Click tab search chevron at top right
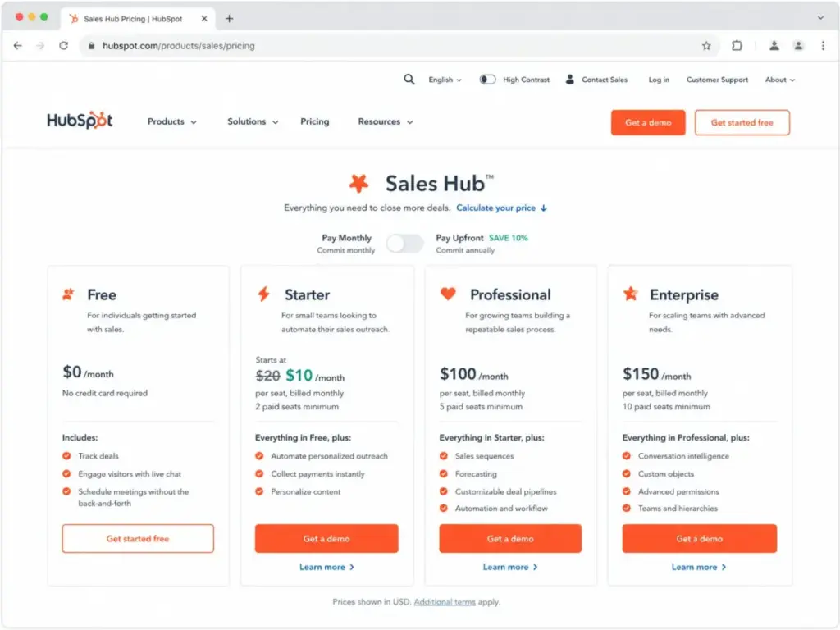 pyautogui.click(x=820, y=18)
